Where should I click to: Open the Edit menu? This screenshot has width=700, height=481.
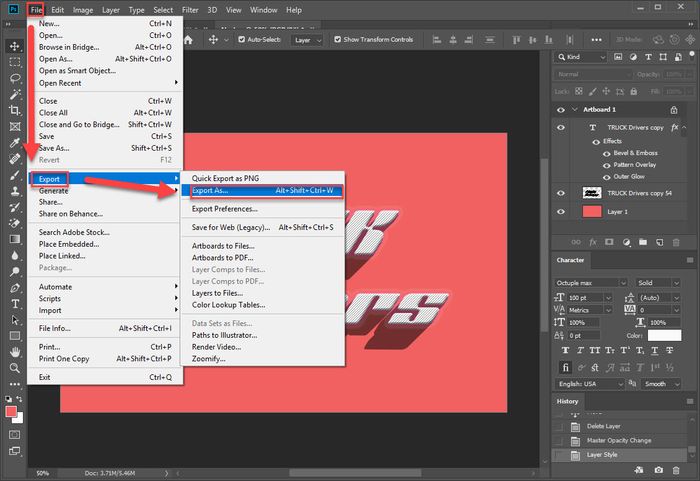pos(59,9)
